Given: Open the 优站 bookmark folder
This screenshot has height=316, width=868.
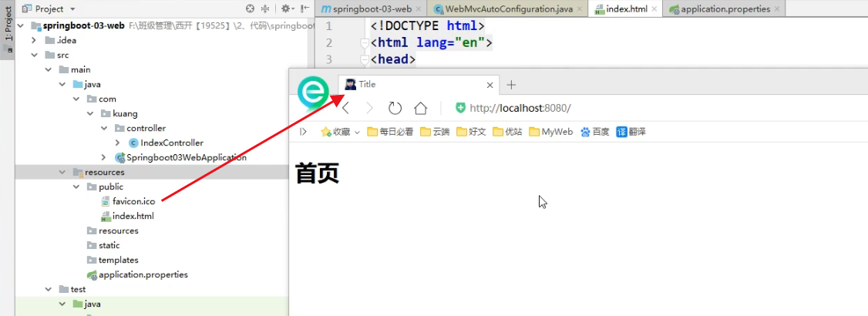Looking at the screenshot, I should coord(508,132).
